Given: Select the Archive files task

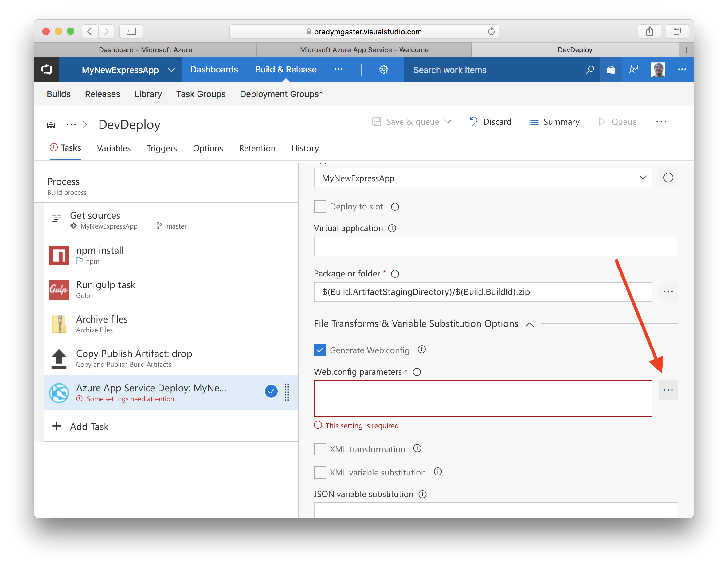Looking at the screenshot, I should pyautogui.click(x=171, y=324).
